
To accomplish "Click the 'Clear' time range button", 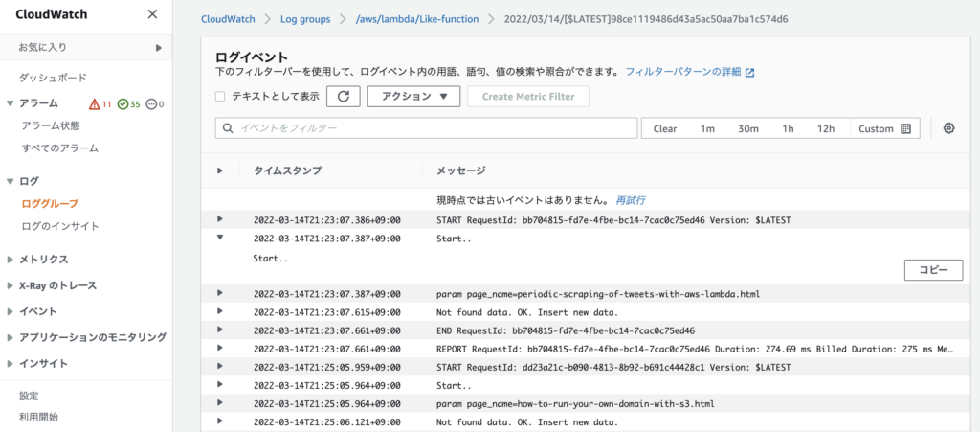I will [x=665, y=128].
